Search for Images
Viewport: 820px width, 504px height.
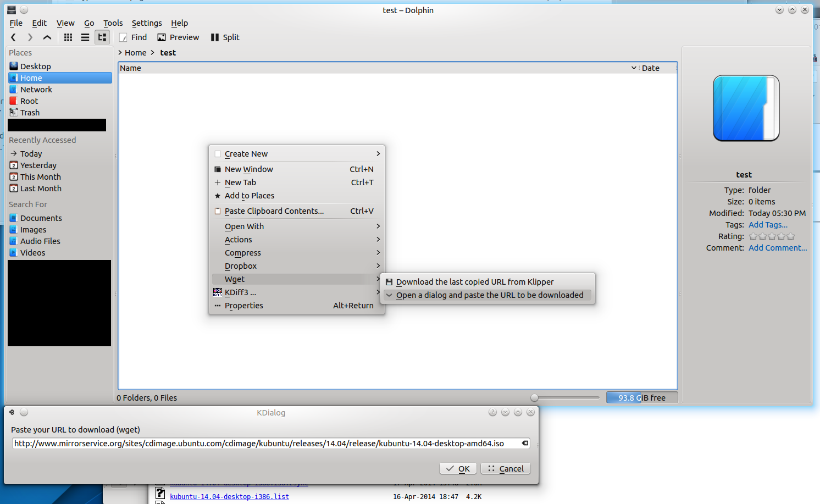(x=60, y=229)
